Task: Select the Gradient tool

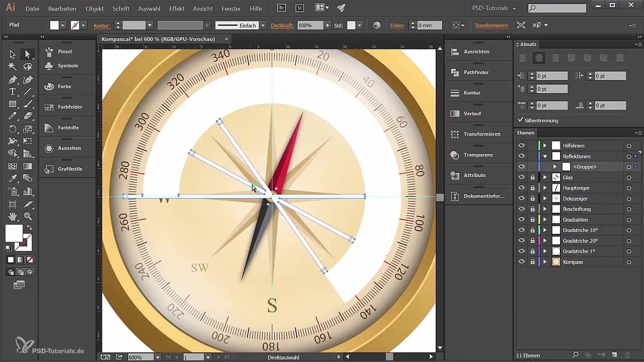Action: coord(28,166)
